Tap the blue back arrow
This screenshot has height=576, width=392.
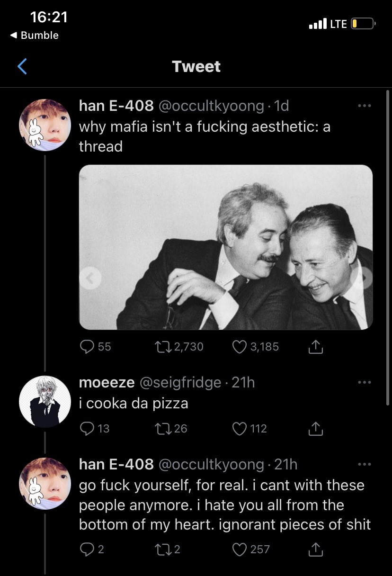(22, 66)
